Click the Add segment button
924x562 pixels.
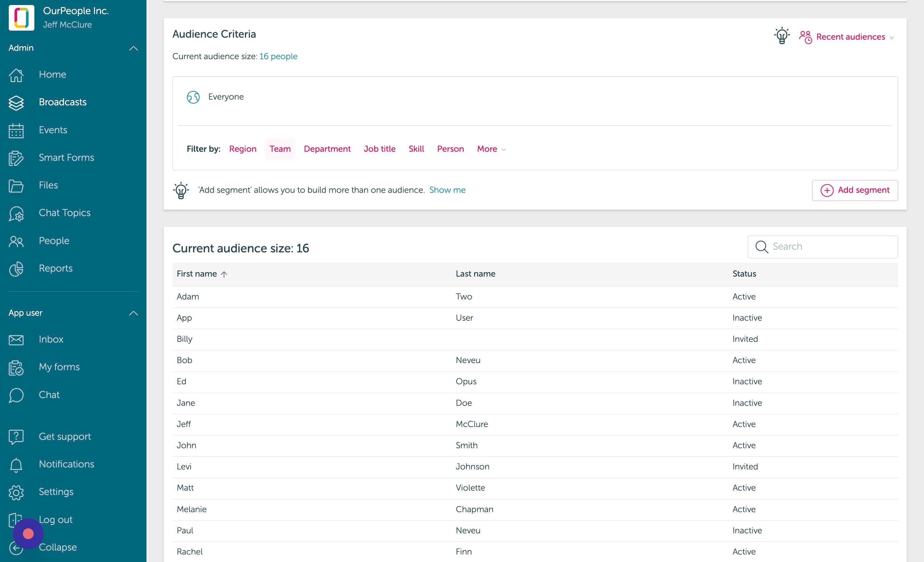(x=855, y=190)
